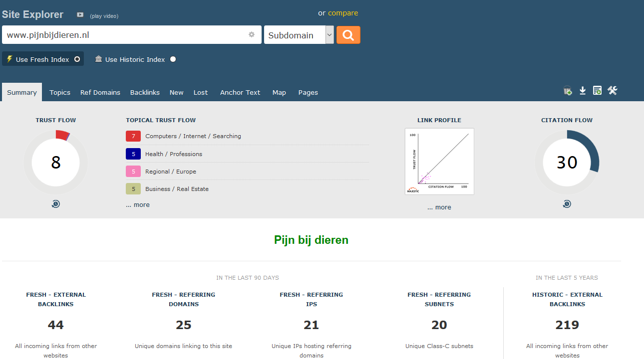The width and height of the screenshot is (644, 359).
Task: Click Regional / Europe topic text
Action: (171, 172)
